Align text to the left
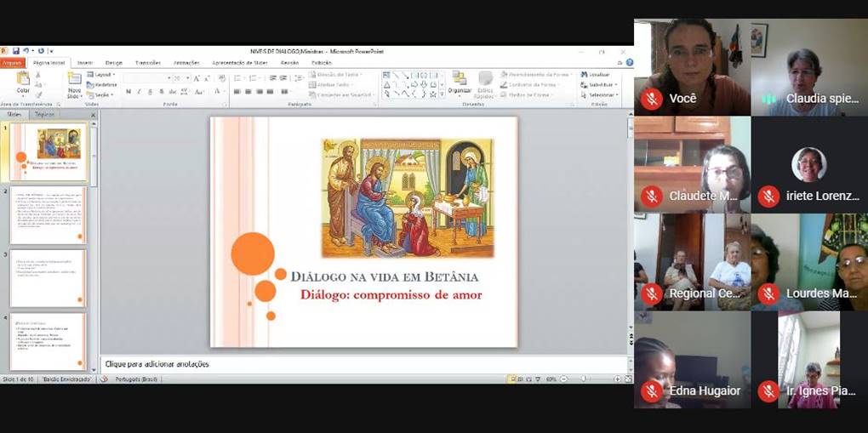This screenshot has width=868, height=433. pyautogui.click(x=237, y=91)
